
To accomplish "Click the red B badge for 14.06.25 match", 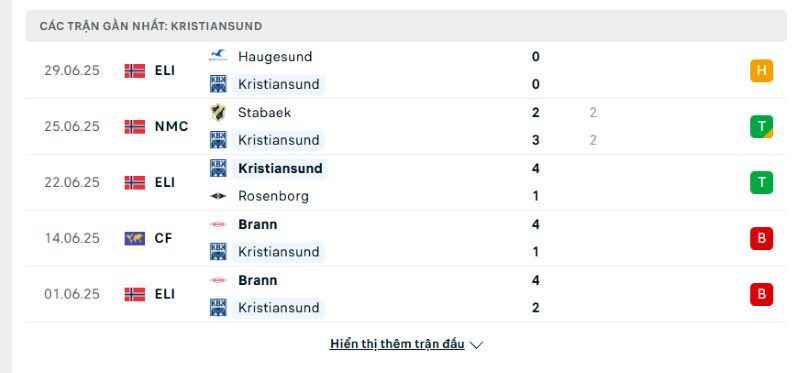I will [x=761, y=238].
